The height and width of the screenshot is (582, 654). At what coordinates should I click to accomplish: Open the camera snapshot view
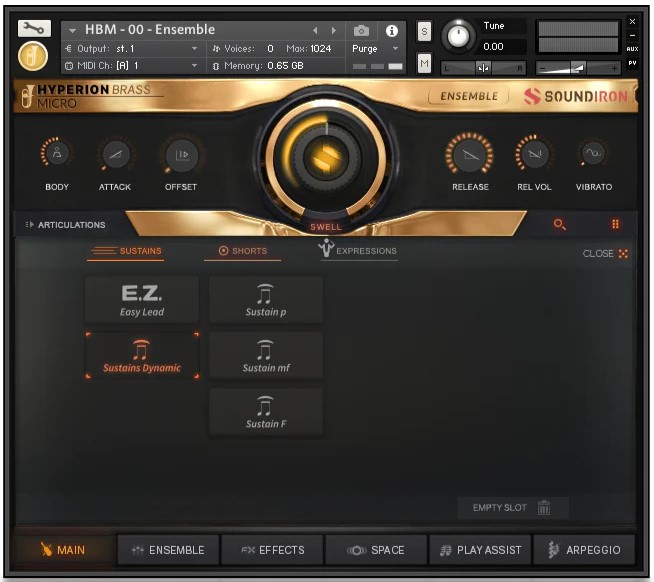click(361, 30)
